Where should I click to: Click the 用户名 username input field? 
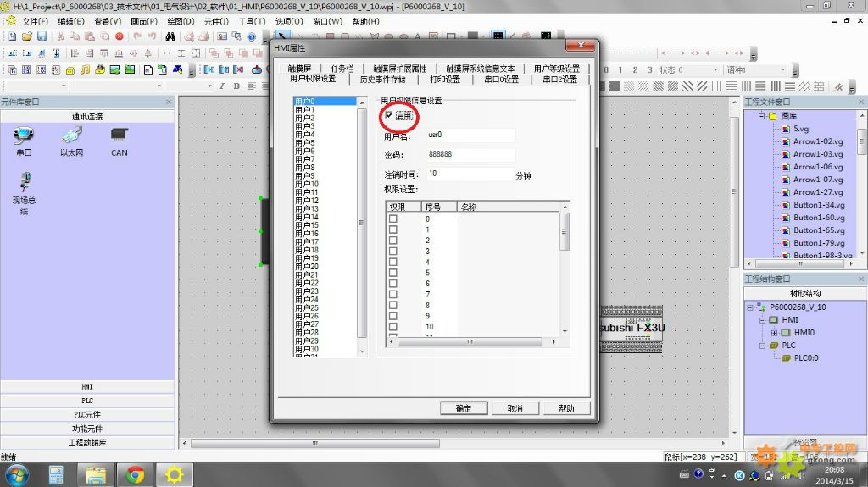pos(470,135)
